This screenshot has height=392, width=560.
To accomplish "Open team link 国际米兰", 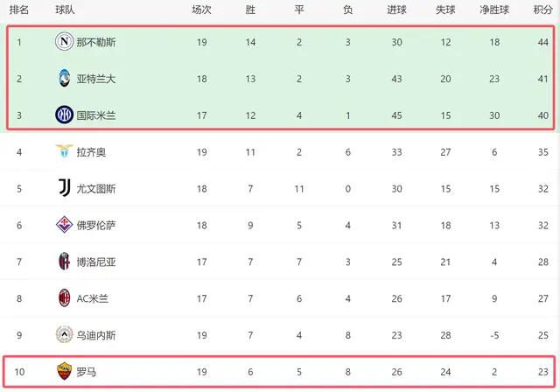I will tap(96, 115).
